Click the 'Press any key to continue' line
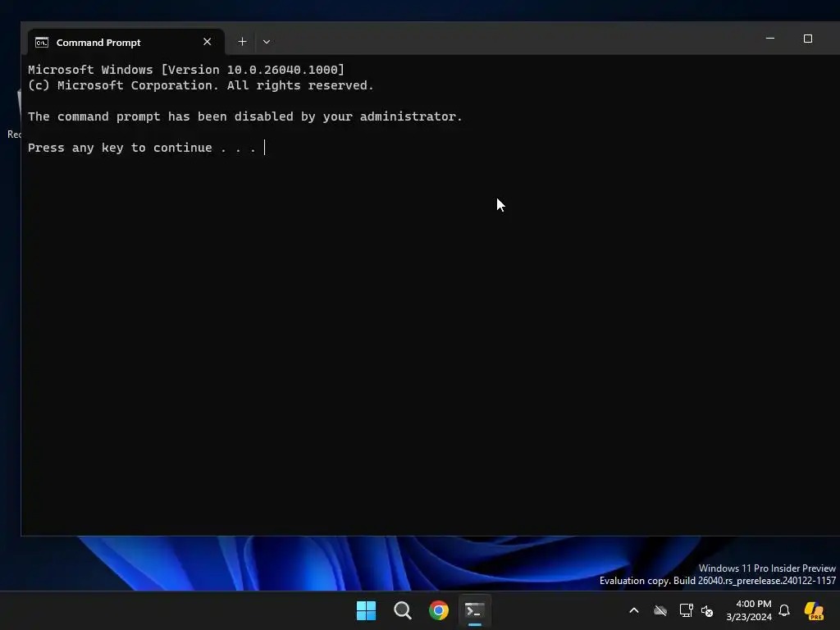Image resolution: width=840 pixels, height=630 pixels. pos(143,148)
